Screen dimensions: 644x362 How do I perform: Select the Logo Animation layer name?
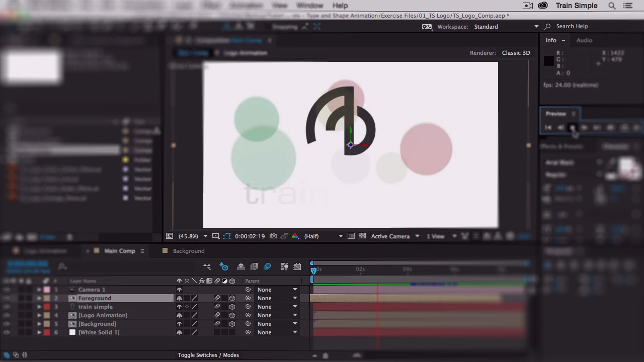point(103,315)
